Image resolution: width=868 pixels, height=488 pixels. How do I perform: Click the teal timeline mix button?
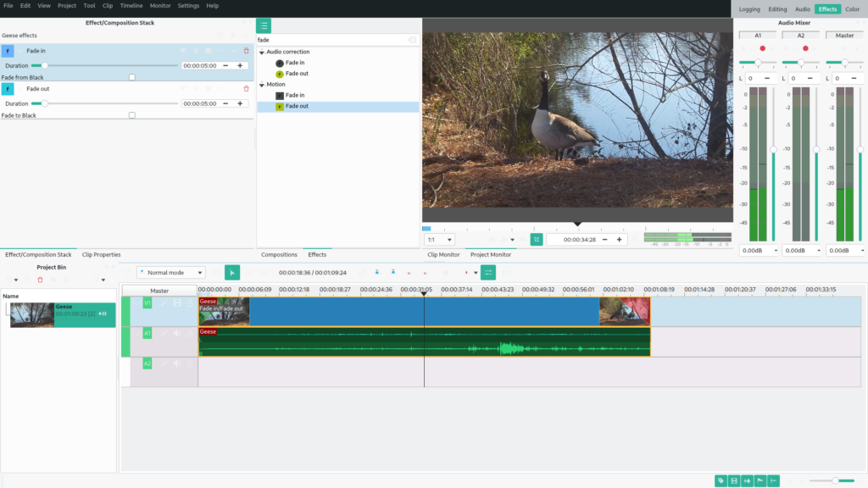point(488,273)
